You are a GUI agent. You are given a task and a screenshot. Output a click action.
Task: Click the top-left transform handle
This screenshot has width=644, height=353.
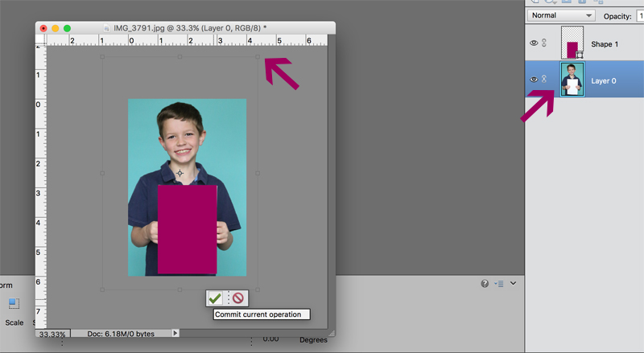pyautogui.click(x=102, y=57)
